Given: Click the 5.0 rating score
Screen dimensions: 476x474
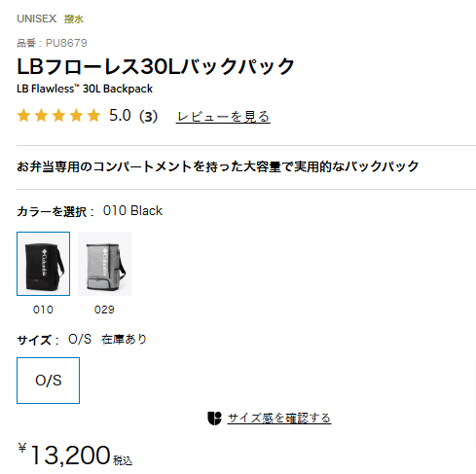Looking at the screenshot, I should tap(120, 116).
